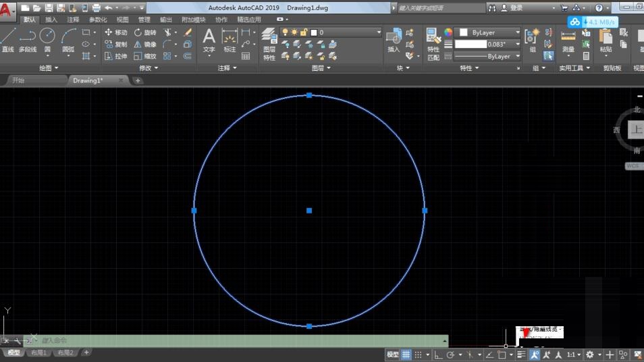The image size is (644, 362).
Task: Toggle snap mode in status bar
Action: tap(418, 354)
